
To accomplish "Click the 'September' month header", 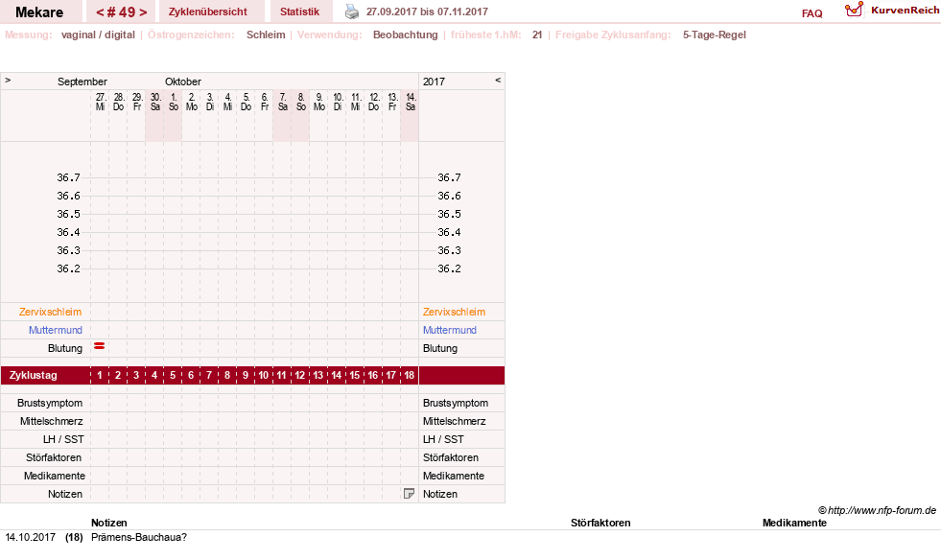I will pyautogui.click(x=82, y=82).
